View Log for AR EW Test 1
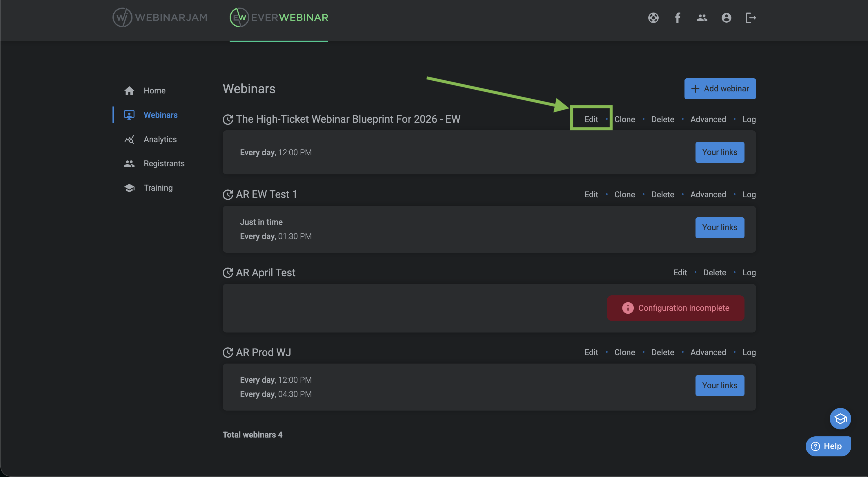The image size is (868, 477). pos(749,195)
